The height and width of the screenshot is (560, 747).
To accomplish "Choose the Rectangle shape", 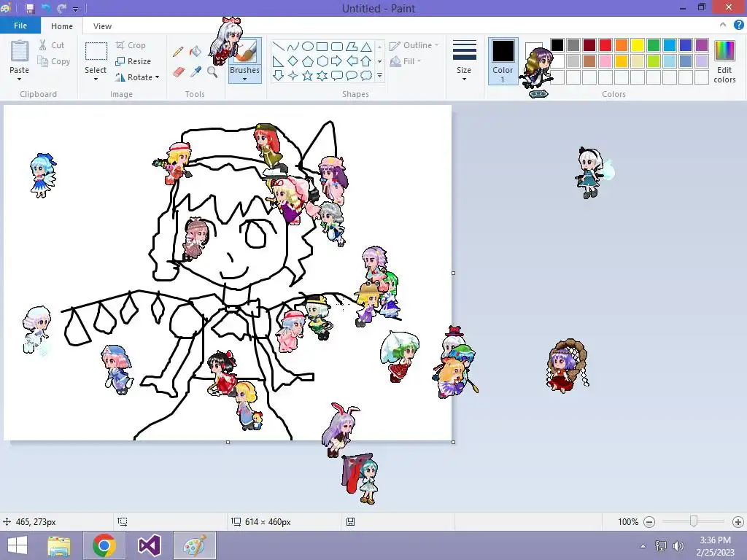I will click(322, 46).
